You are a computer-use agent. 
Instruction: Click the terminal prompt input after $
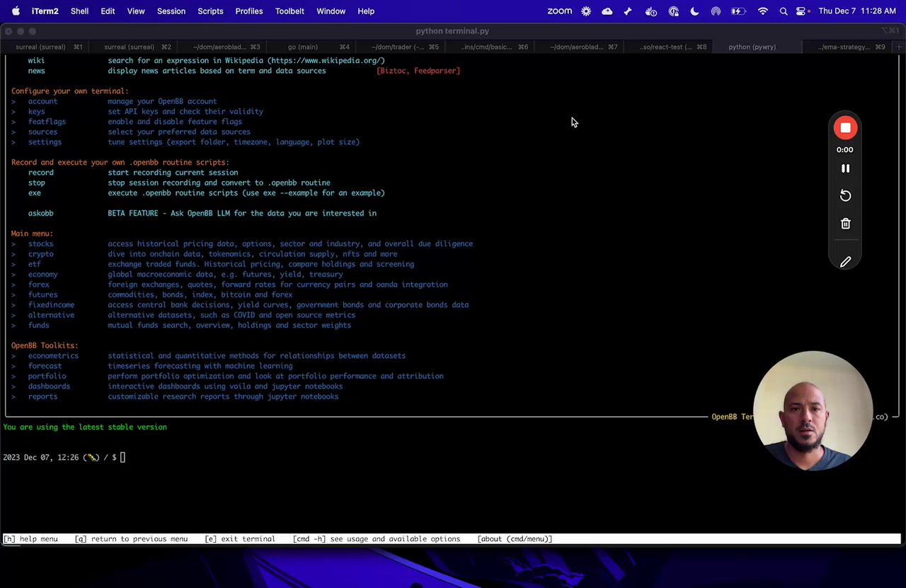coord(122,458)
